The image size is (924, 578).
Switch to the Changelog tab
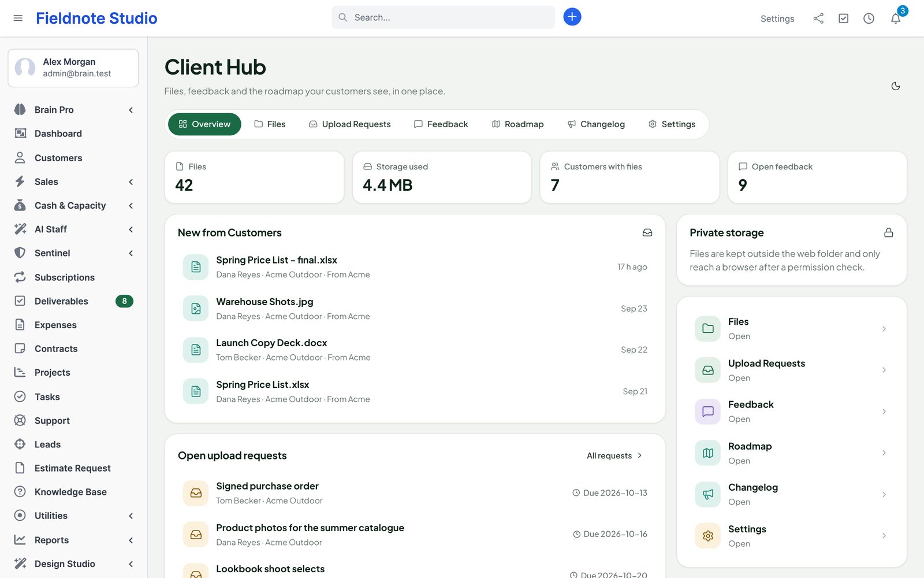(596, 124)
